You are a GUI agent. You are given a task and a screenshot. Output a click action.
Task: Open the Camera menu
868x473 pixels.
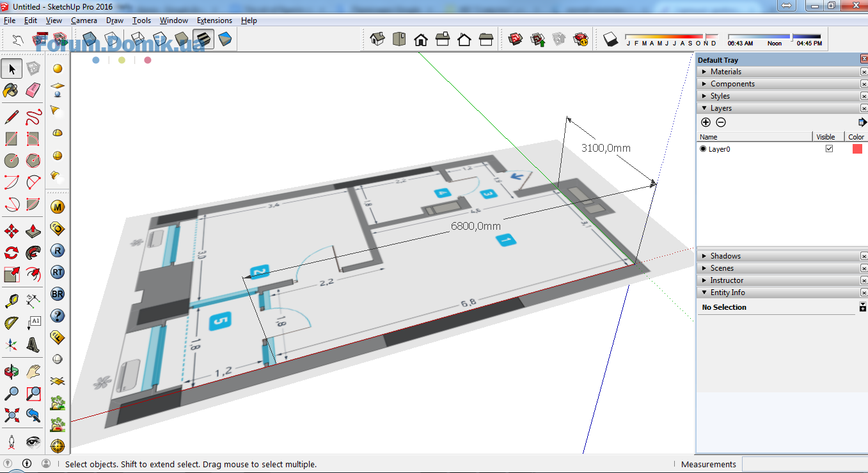pos(84,20)
